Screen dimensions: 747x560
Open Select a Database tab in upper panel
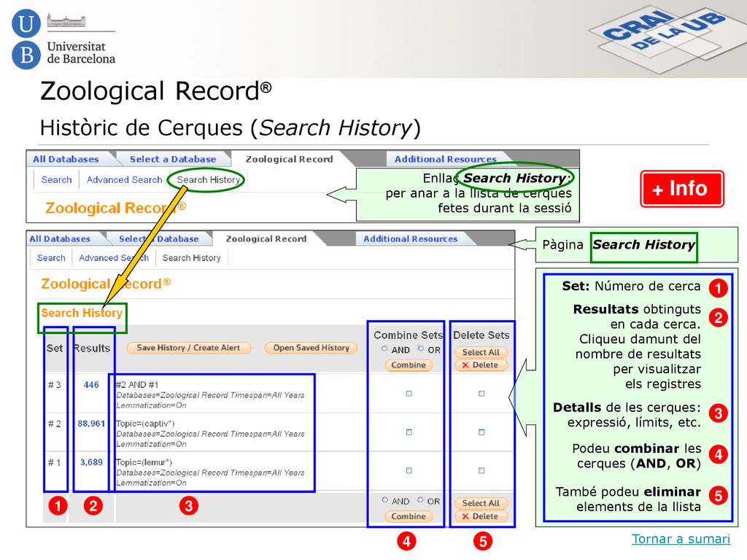pyautogui.click(x=173, y=159)
